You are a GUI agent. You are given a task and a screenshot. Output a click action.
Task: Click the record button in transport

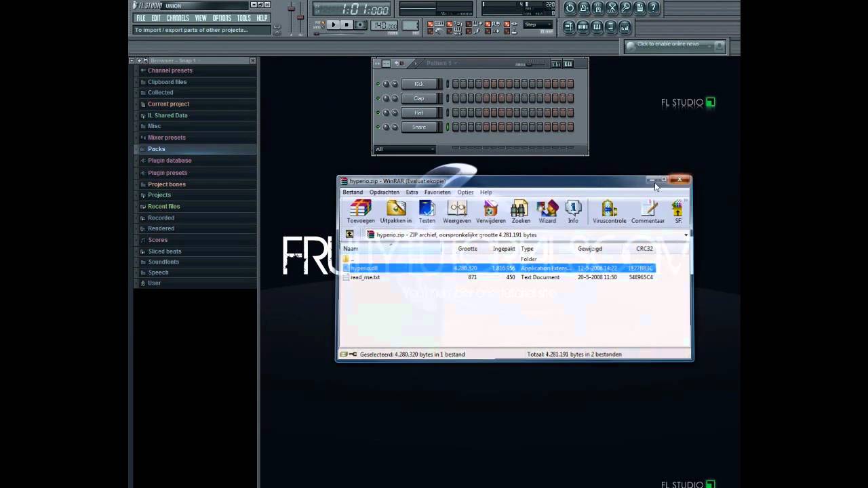[x=360, y=25]
